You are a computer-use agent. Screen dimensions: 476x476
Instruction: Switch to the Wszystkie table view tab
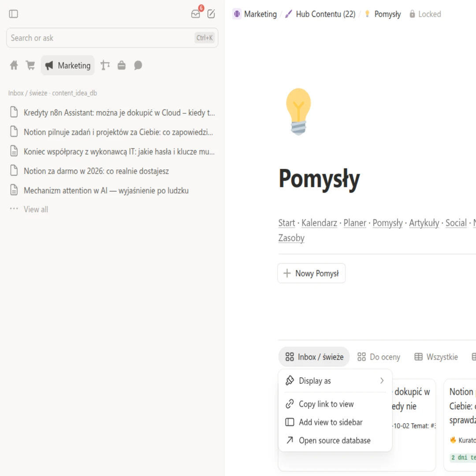(436, 357)
